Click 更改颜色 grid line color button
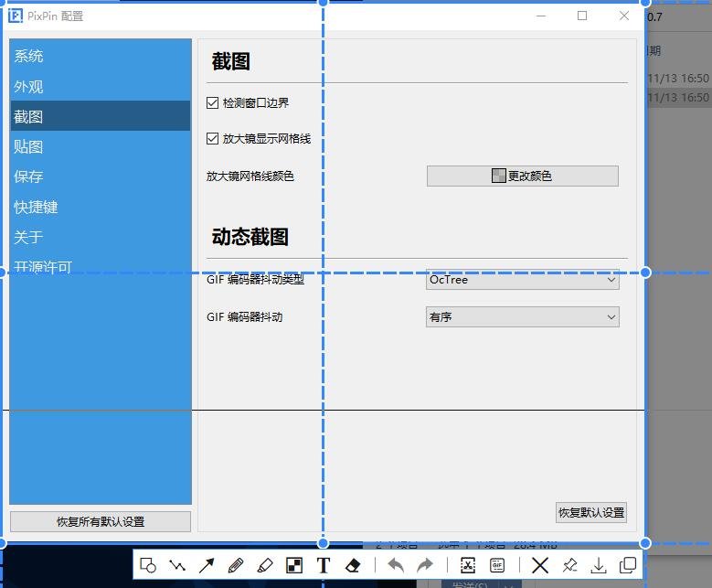The width and height of the screenshot is (712, 588). pos(522,176)
